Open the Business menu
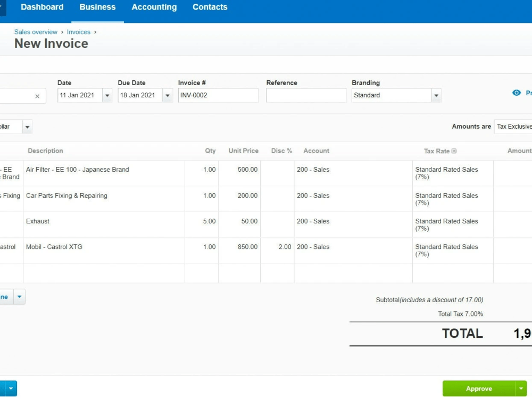 click(x=97, y=7)
